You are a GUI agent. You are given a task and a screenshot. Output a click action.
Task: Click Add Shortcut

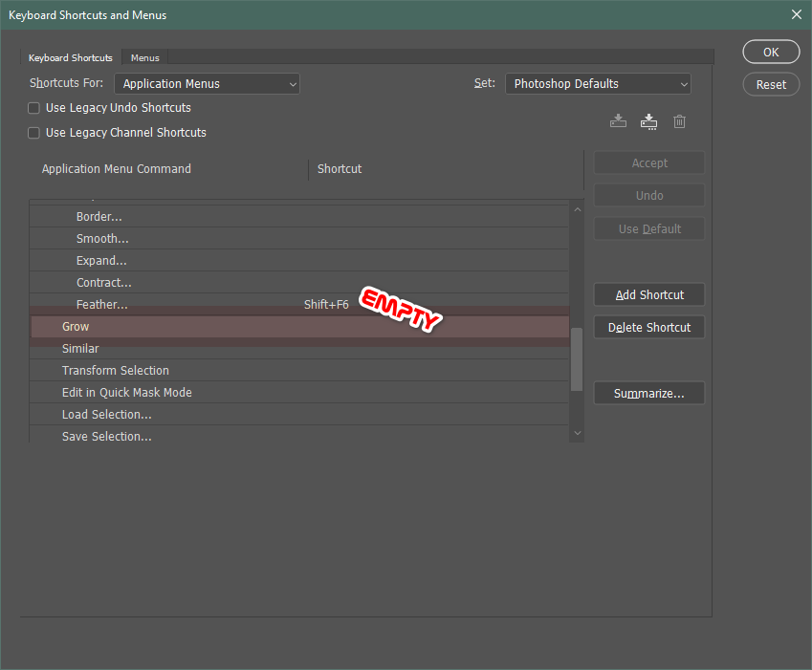click(648, 294)
